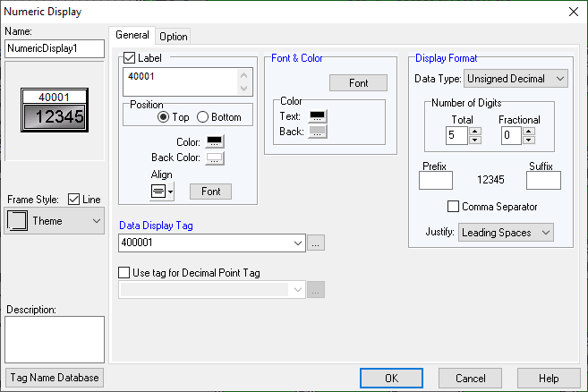Pick the Label Color swatch

[215, 141]
